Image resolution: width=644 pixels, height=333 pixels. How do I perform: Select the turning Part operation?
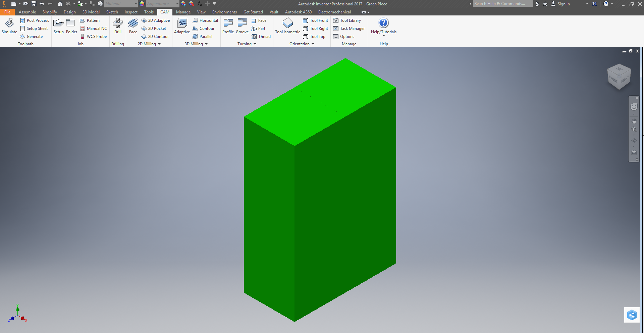(x=258, y=29)
